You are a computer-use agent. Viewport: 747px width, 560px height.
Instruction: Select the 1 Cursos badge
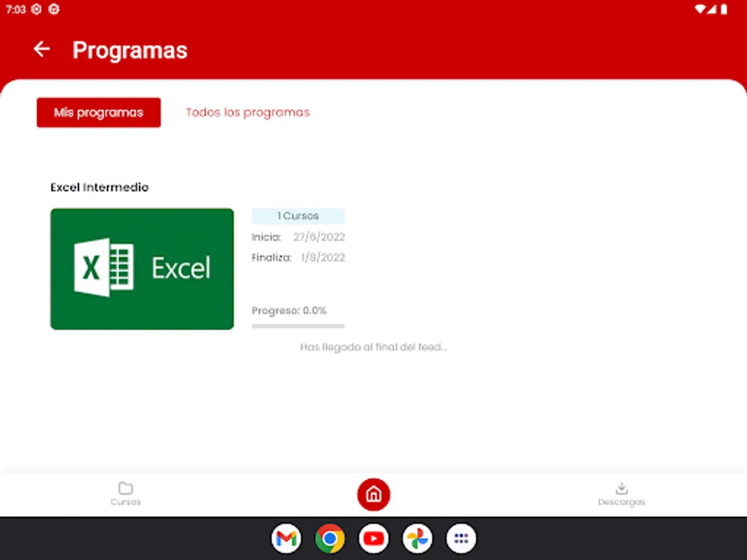[298, 216]
